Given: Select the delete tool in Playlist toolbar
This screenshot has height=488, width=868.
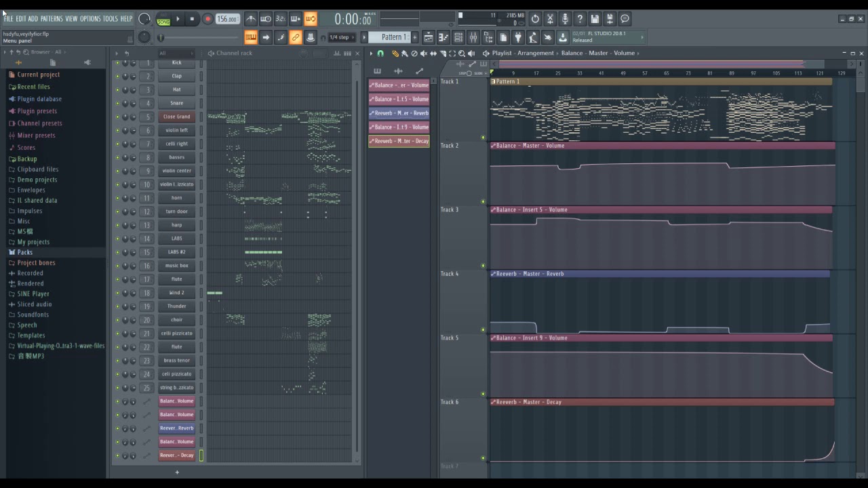Looking at the screenshot, I should [x=414, y=54].
